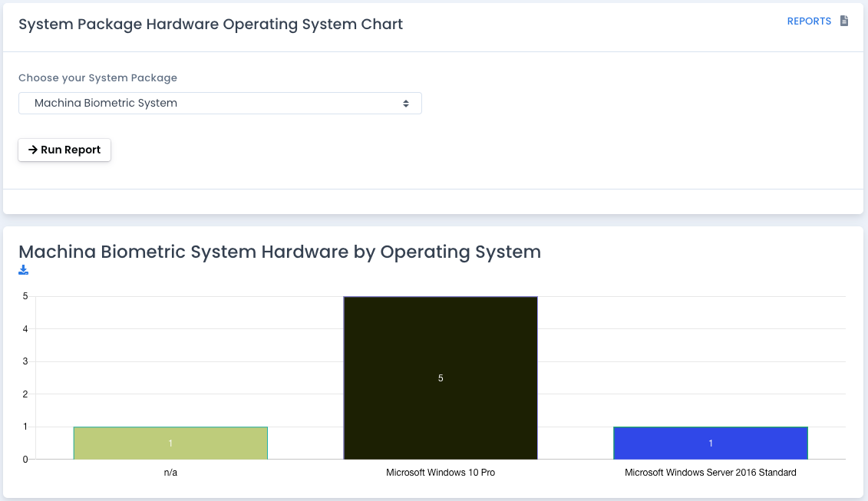Select the n/a bar in chart

tap(170, 443)
